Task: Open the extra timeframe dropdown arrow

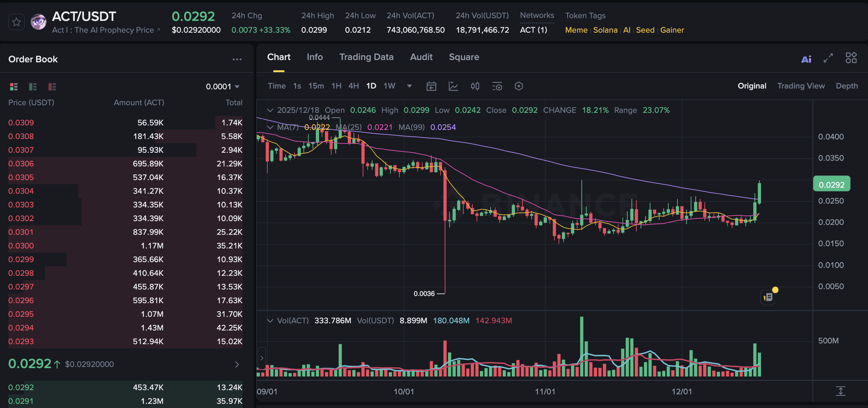Action: point(409,86)
